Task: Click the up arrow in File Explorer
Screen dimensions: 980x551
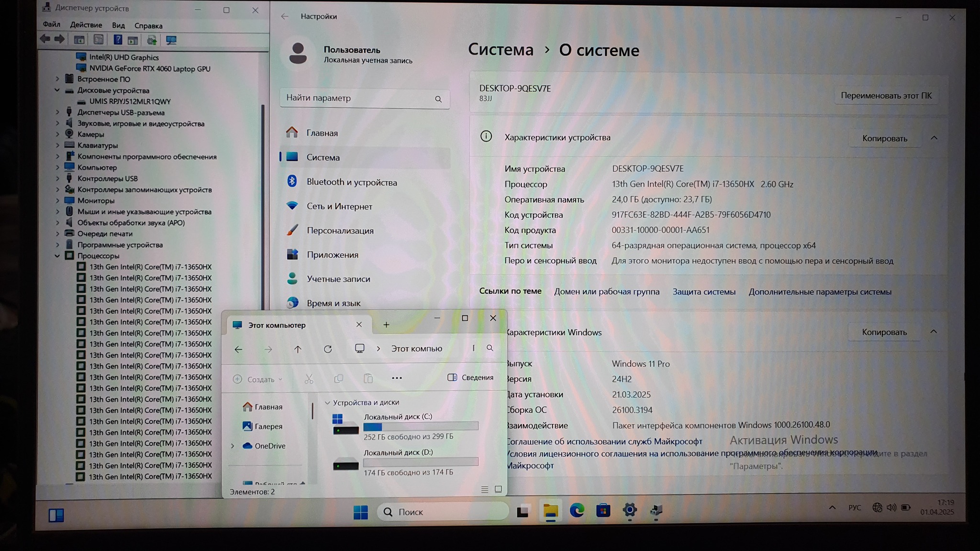Action: coord(298,349)
